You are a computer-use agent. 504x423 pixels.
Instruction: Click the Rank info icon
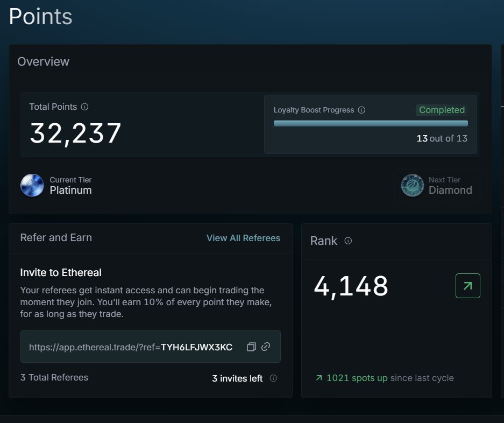tap(348, 241)
